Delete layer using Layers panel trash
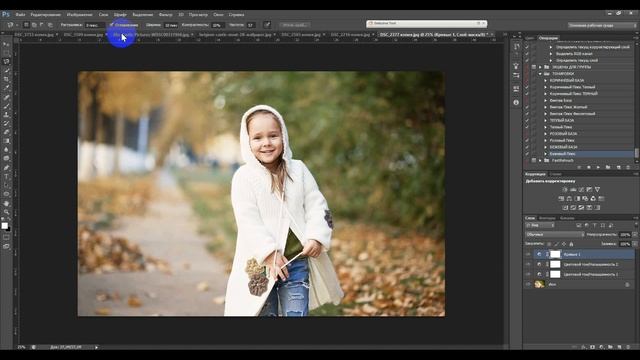The height and width of the screenshot is (360, 640). tap(628, 347)
